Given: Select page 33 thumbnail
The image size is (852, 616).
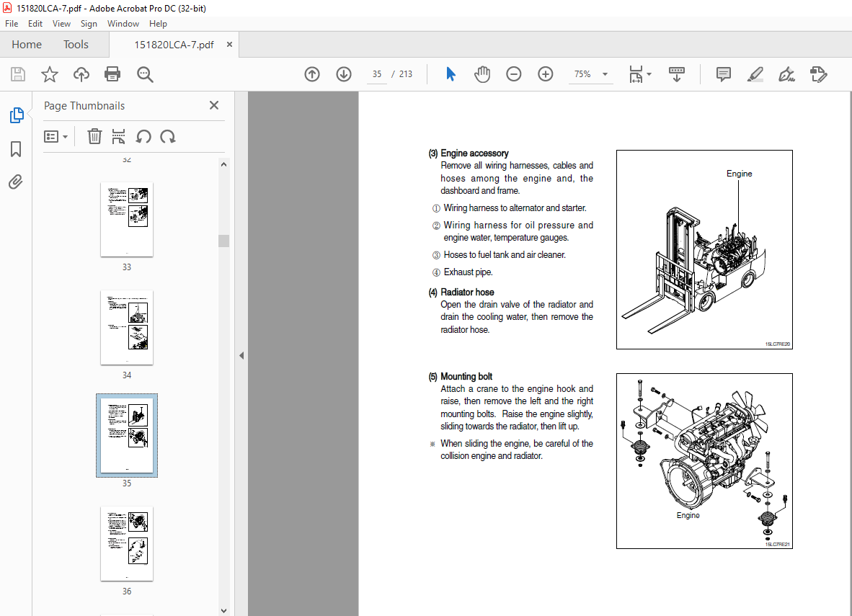Looking at the screenshot, I should (x=127, y=219).
